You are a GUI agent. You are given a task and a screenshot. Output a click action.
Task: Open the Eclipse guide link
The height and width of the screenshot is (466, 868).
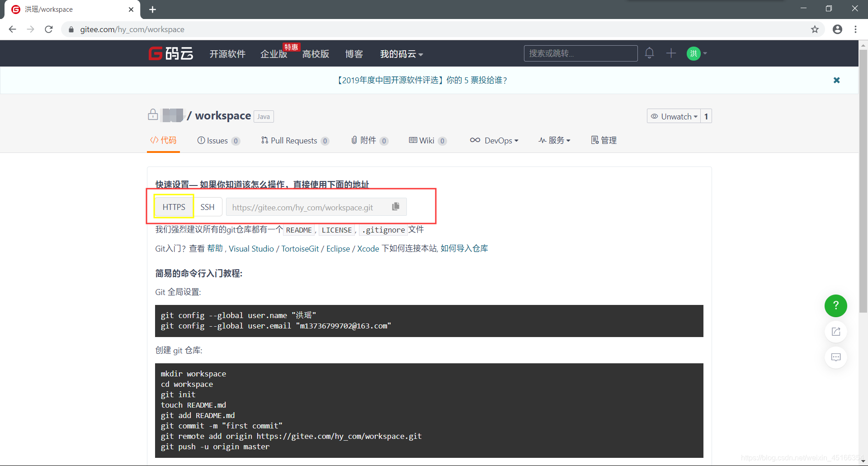point(338,248)
